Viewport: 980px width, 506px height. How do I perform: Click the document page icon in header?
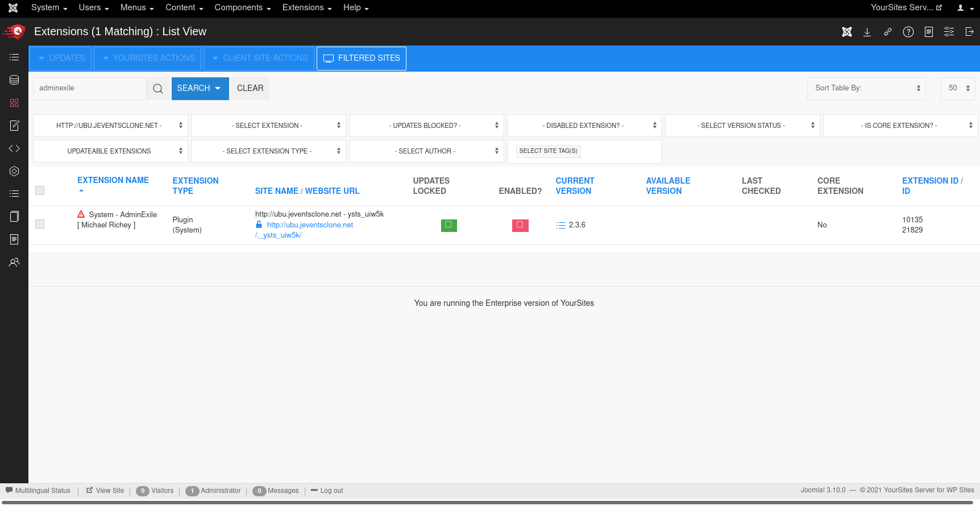coord(929,32)
